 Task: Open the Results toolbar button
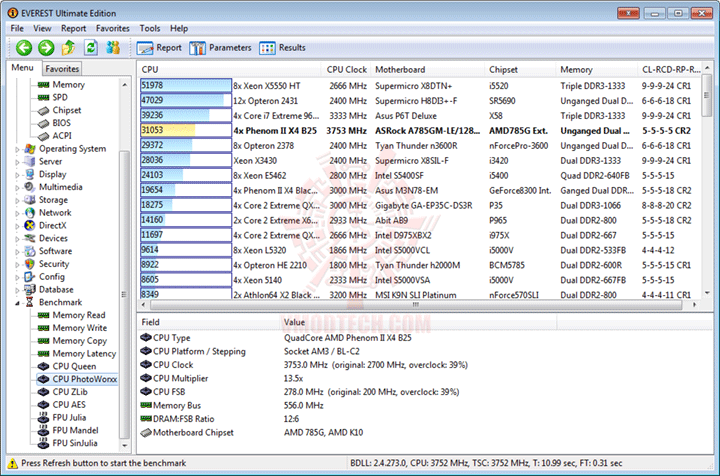(282, 48)
